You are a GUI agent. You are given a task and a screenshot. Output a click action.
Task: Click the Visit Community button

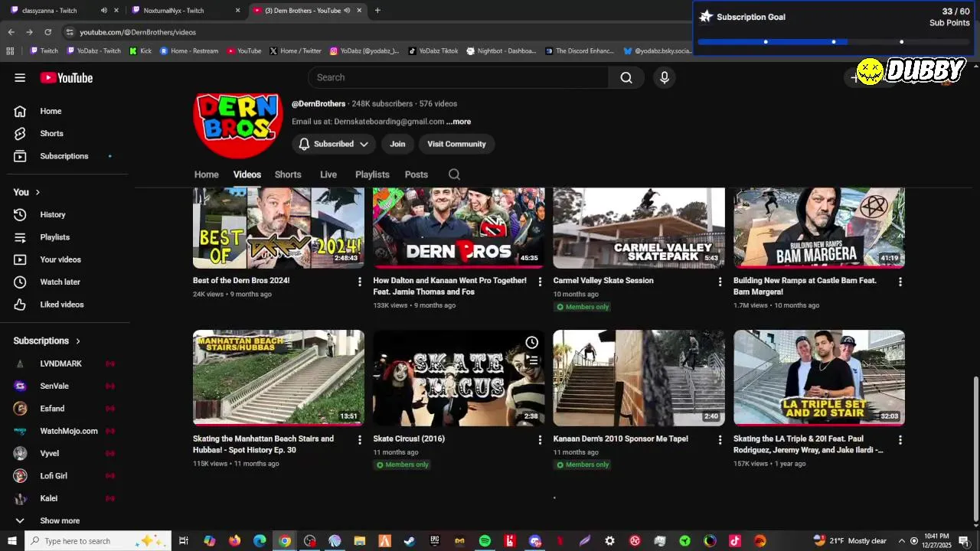(x=456, y=144)
